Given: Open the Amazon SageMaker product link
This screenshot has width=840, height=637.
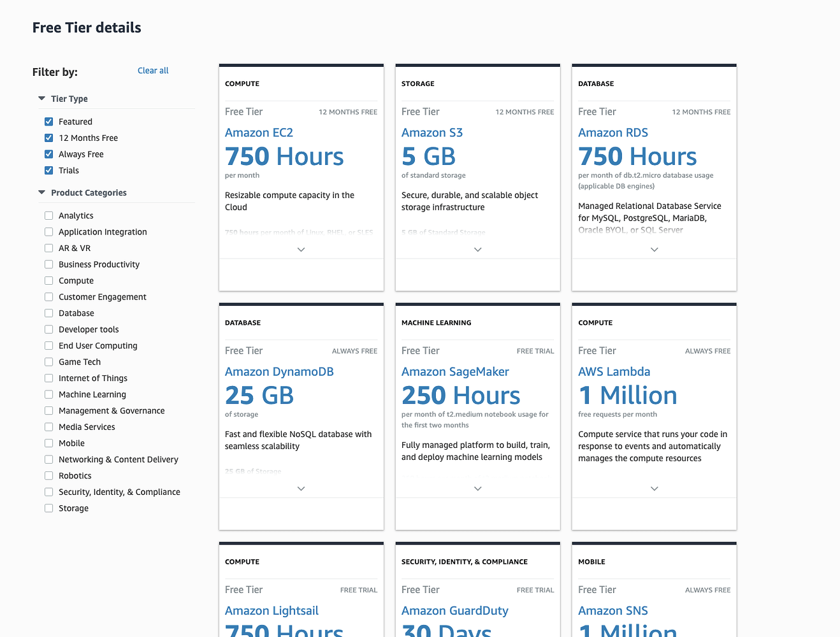Looking at the screenshot, I should [x=455, y=371].
